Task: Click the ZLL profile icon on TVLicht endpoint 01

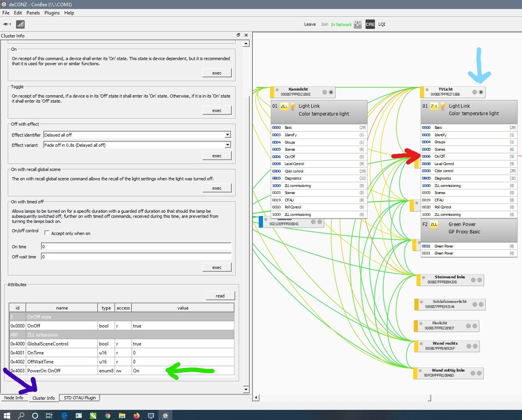Action: [434, 106]
